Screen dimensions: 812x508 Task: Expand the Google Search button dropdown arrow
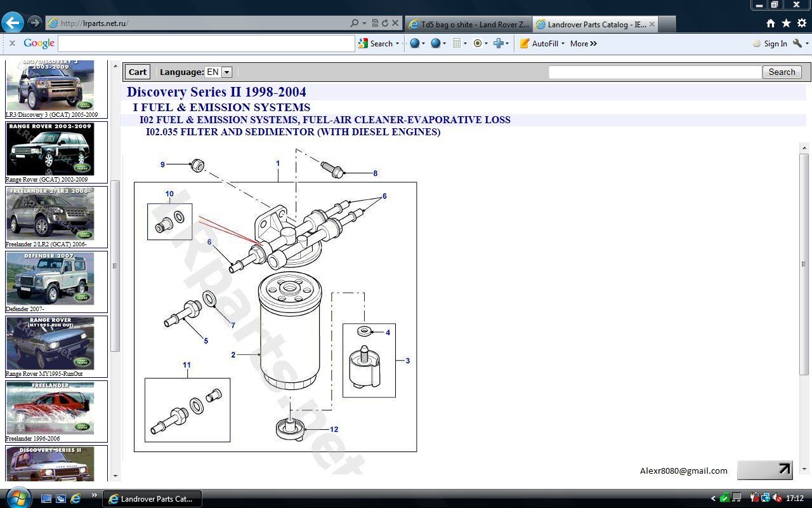(397, 44)
